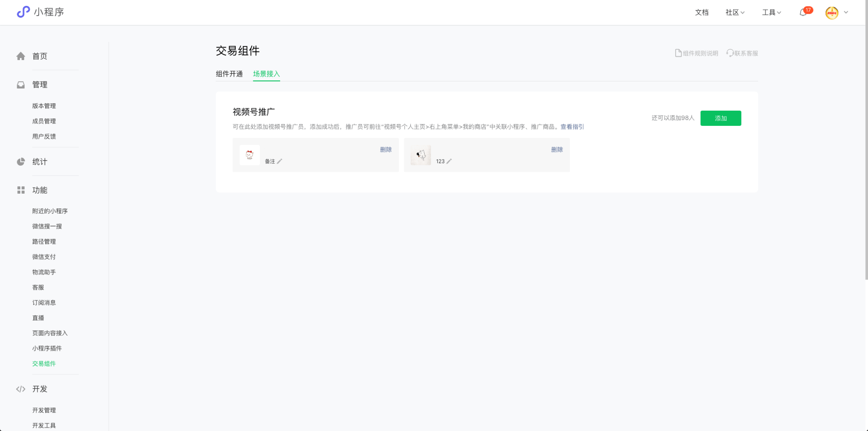This screenshot has height=431, width=868.
Task: Click the inbox icon beside 管理
Action: 21,85
